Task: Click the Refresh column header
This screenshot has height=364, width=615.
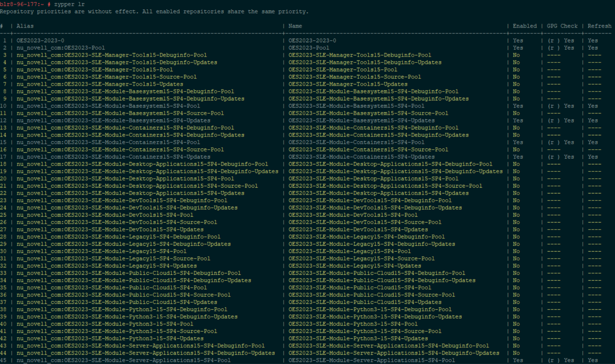Action: pyautogui.click(x=599, y=26)
